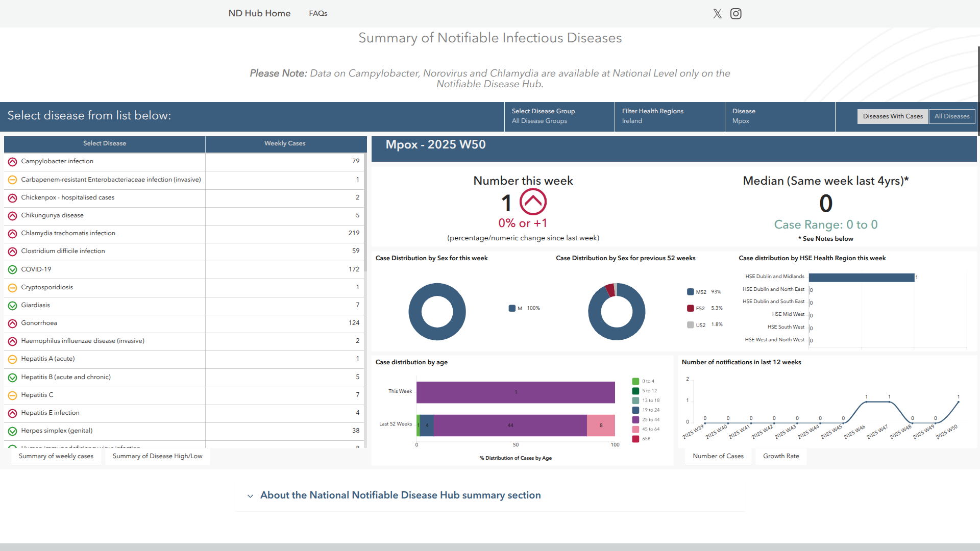This screenshot has width=980, height=551.
Task: Open the Filter Health Regions dropdown
Action: point(670,116)
